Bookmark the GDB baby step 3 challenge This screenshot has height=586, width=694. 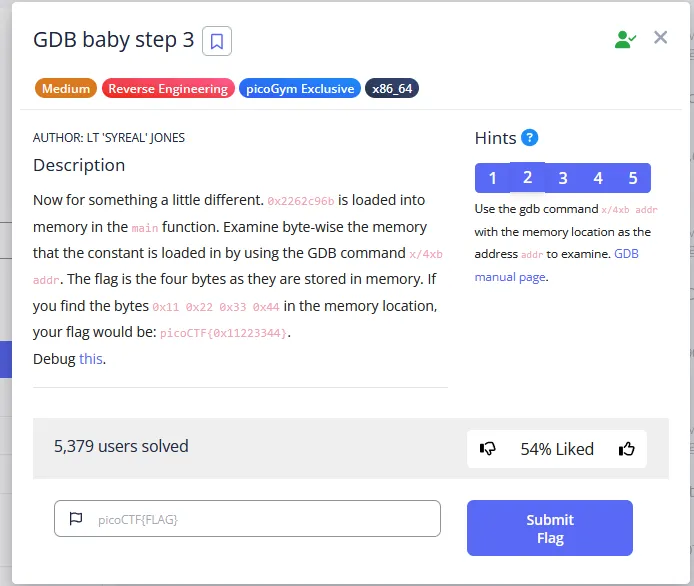pyautogui.click(x=217, y=41)
